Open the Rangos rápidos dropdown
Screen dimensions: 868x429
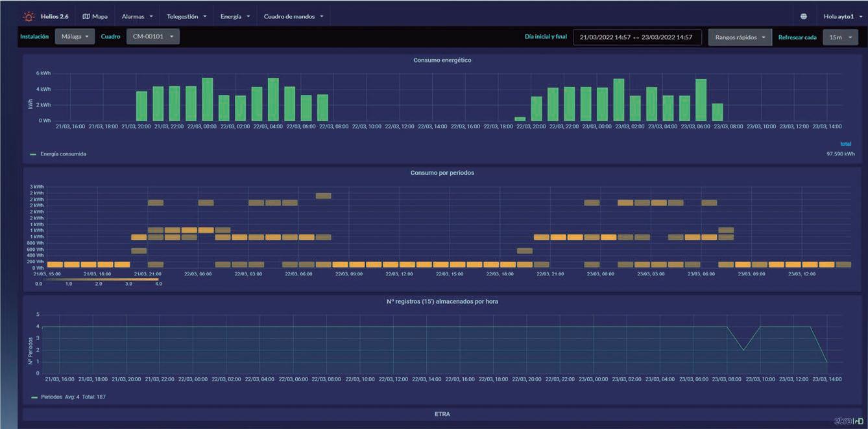740,38
